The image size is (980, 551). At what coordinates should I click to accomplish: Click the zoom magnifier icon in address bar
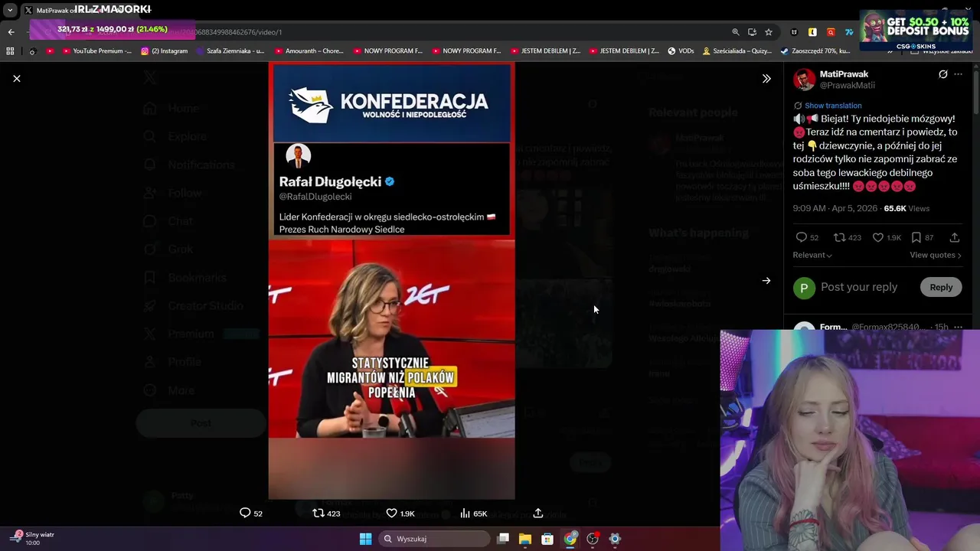(x=736, y=32)
